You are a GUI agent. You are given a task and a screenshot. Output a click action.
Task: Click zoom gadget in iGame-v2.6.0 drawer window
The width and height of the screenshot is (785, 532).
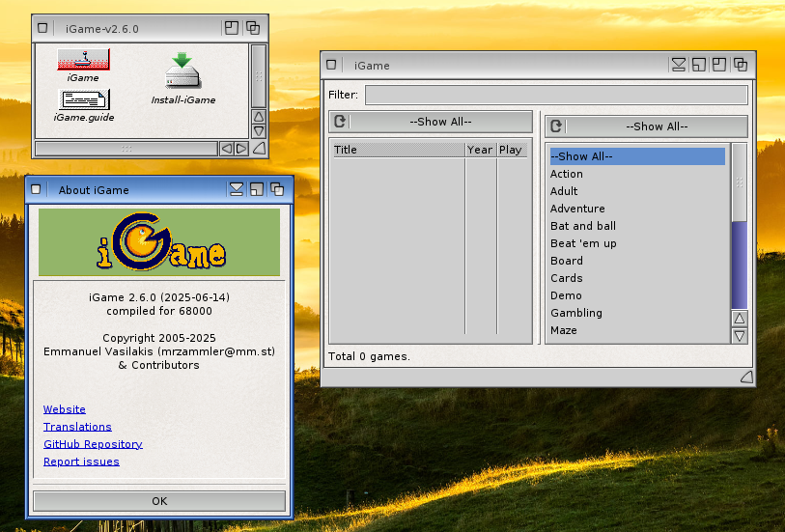232,28
